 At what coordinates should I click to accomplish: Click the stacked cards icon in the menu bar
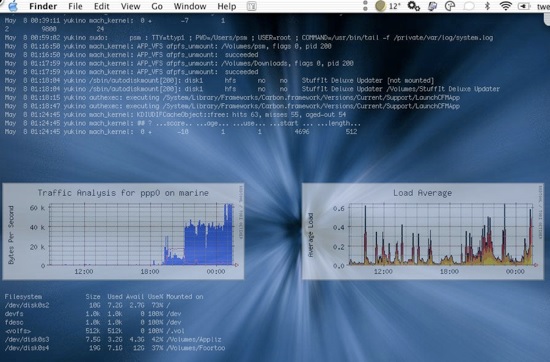point(432,6)
